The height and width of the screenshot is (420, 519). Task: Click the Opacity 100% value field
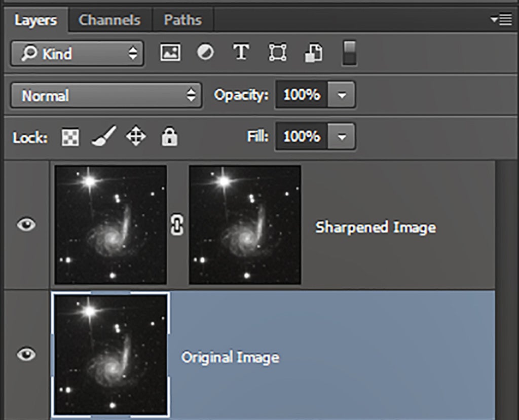302,95
